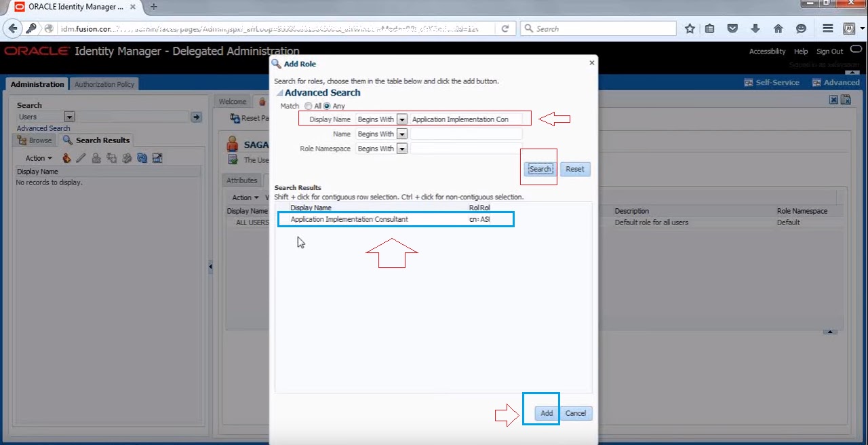Image resolution: width=868 pixels, height=445 pixels.
Task: Switch to the Administration tab
Action: click(37, 84)
